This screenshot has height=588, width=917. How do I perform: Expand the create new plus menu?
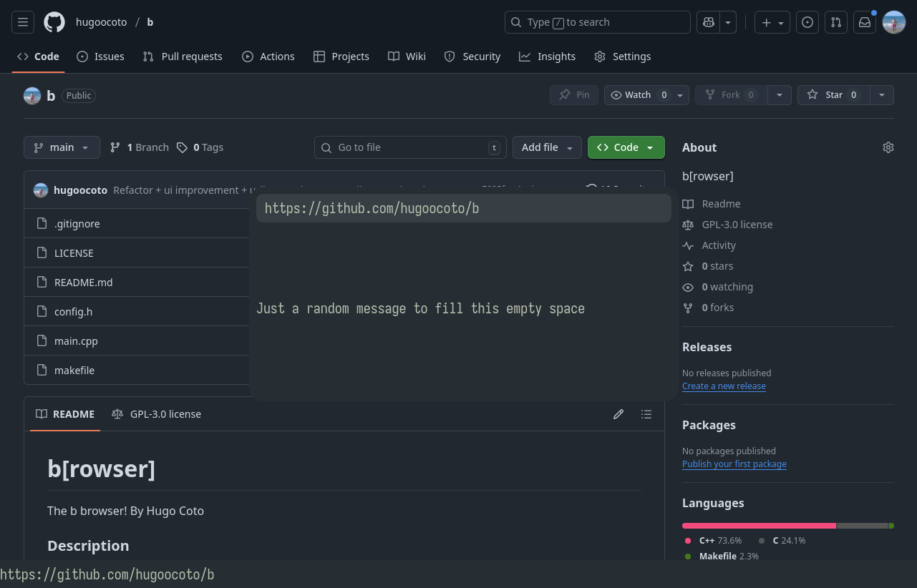click(772, 22)
